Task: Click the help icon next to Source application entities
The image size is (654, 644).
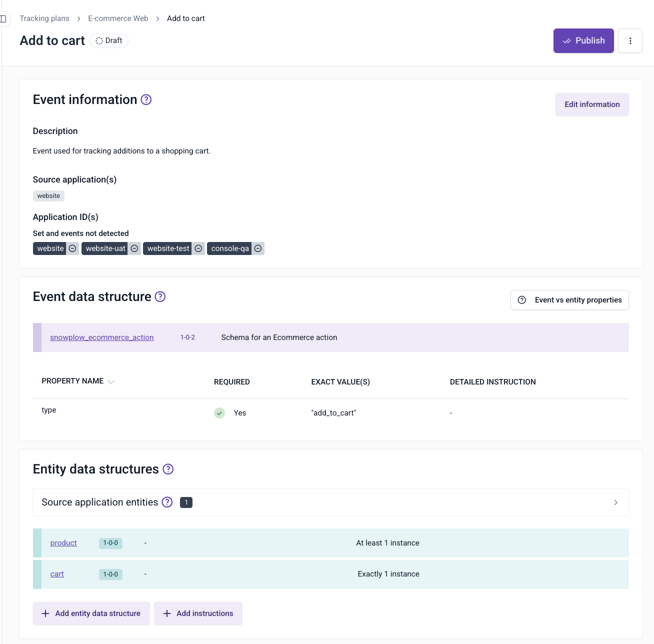Action: pyautogui.click(x=167, y=502)
